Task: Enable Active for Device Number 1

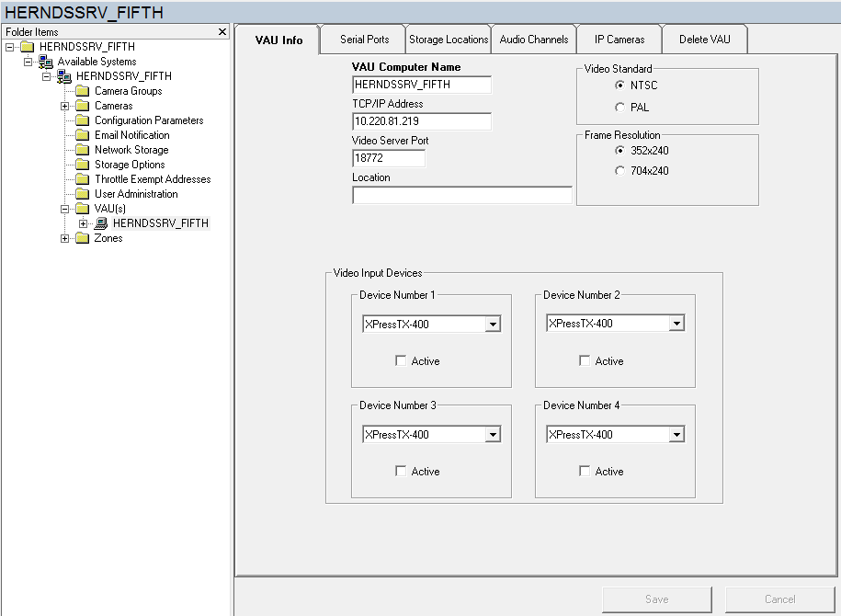Action: point(400,360)
